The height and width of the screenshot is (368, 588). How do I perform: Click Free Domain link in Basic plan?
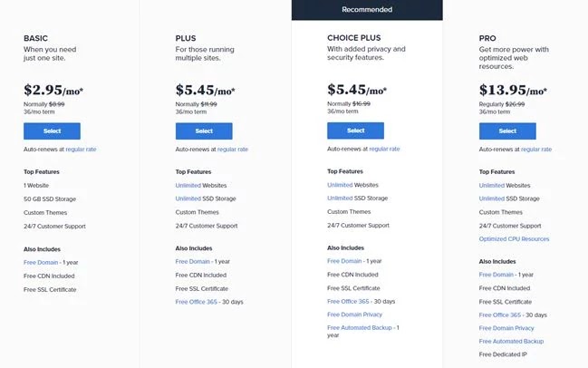click(41, 262)
